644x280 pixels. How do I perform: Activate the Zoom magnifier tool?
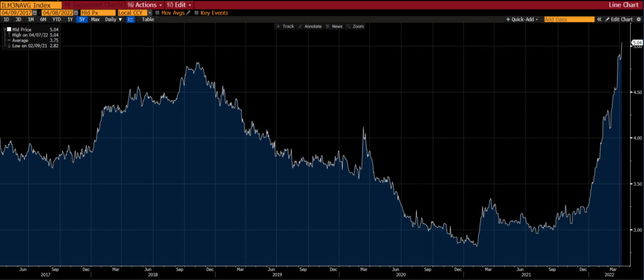pyautogui.click(x=355, y=26)
